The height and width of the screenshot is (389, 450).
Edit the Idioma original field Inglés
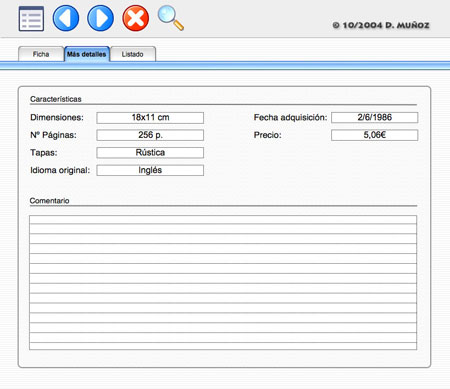click(x=150, y=170)
